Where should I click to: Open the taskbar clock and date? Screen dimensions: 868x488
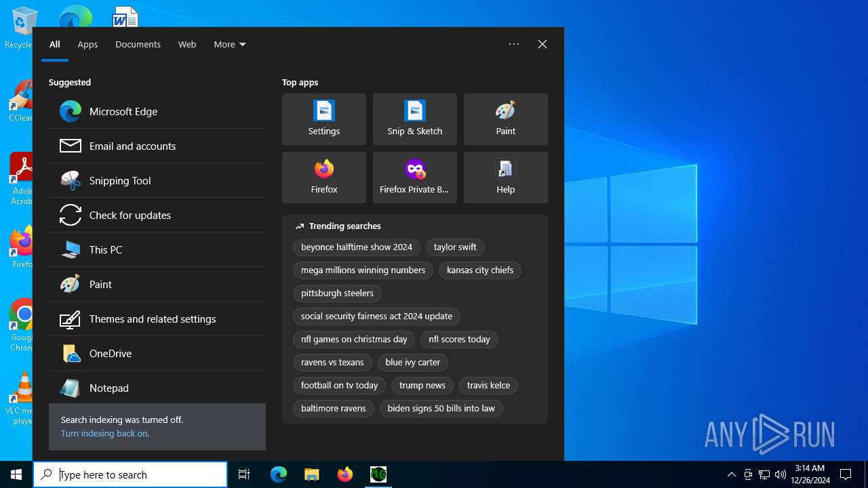(x=810, y=474)
